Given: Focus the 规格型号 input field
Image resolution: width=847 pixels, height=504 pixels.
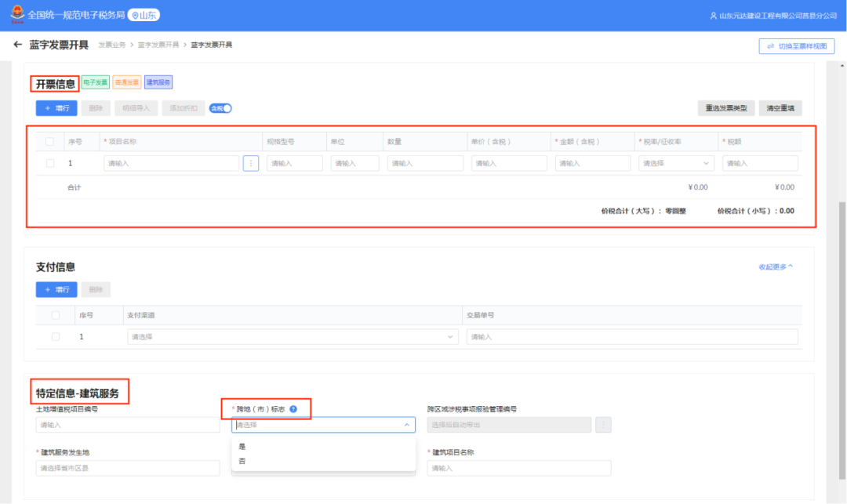Looking at the screenshot, I should point(294,163).
